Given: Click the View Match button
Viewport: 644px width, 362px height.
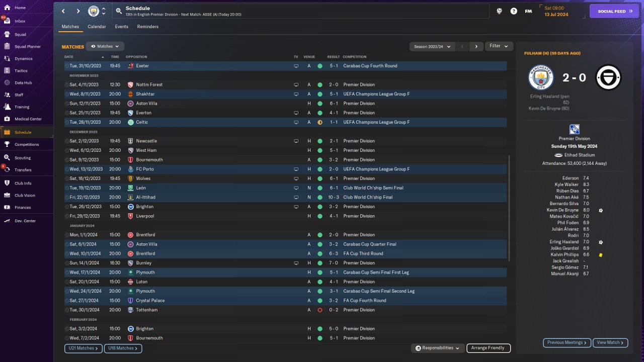Looking at the screenshot, I should click(610, 342).
